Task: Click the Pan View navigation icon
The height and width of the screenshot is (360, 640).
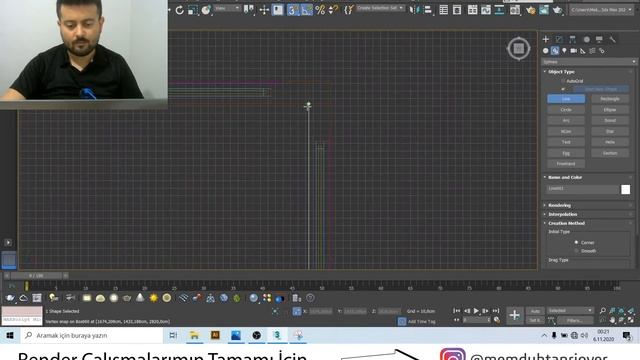Action: coord(612,320)
